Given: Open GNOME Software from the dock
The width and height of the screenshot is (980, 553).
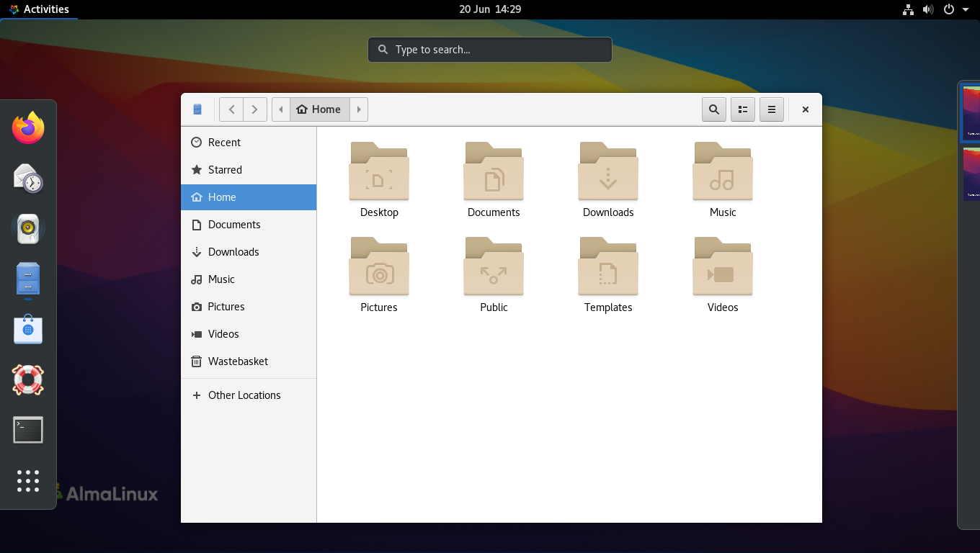Looking at the screenshot, I should coord(27,329).
